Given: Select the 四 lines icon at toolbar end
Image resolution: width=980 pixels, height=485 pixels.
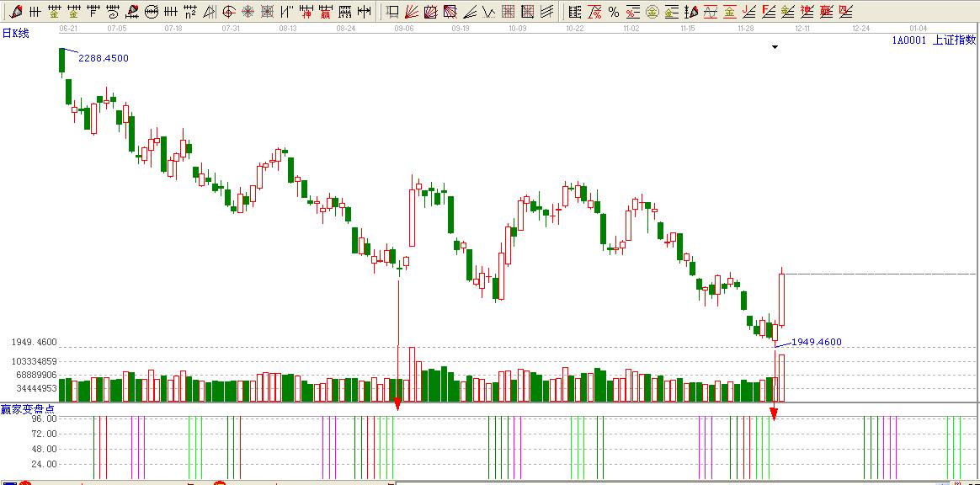Looking at the screenshot, I should [x=845, y=12].
